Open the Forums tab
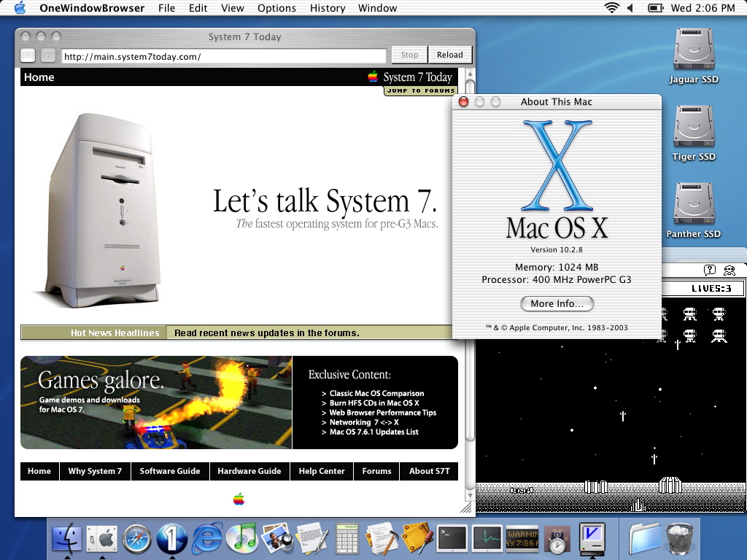747x560 pixels. point(376,471)
